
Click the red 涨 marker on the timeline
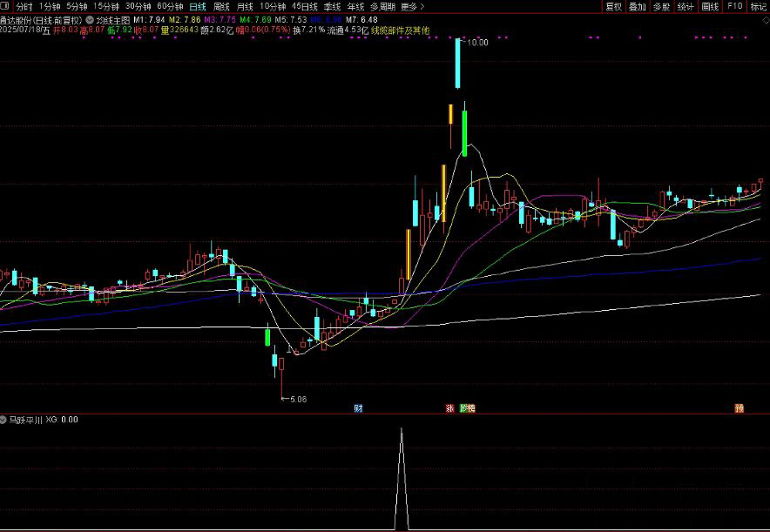click(450, 407)
